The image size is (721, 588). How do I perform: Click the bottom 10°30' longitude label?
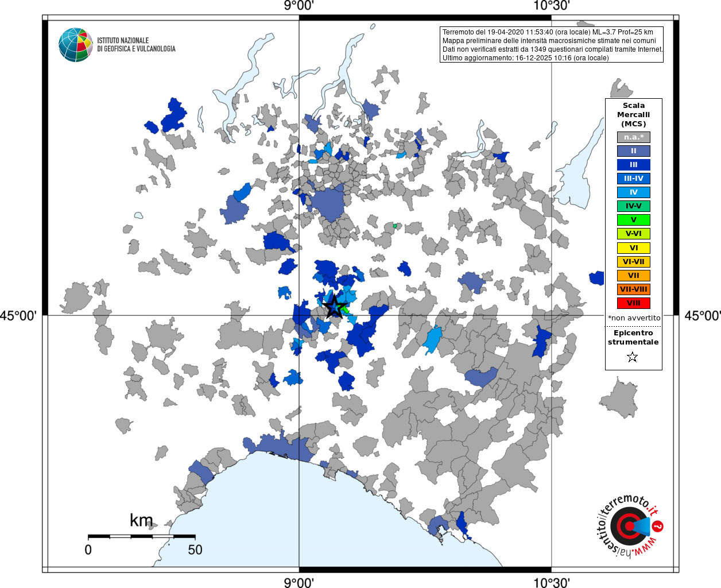[552, 582]
